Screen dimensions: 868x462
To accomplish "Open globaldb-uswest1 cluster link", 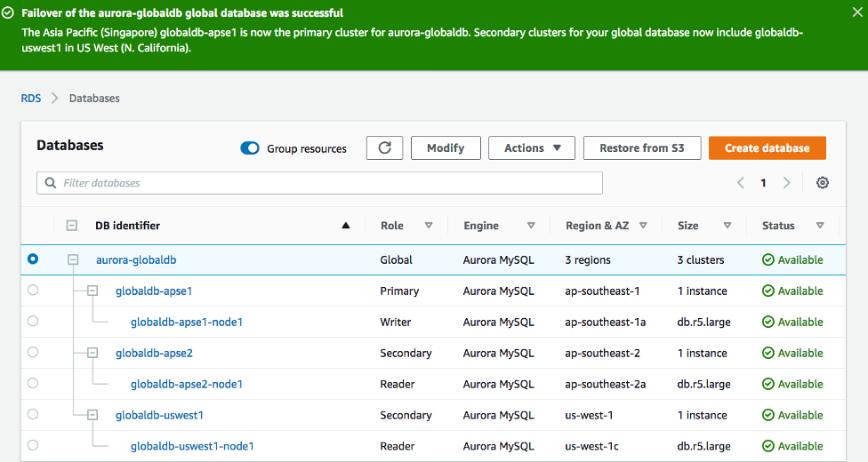I will coord(159,414).
